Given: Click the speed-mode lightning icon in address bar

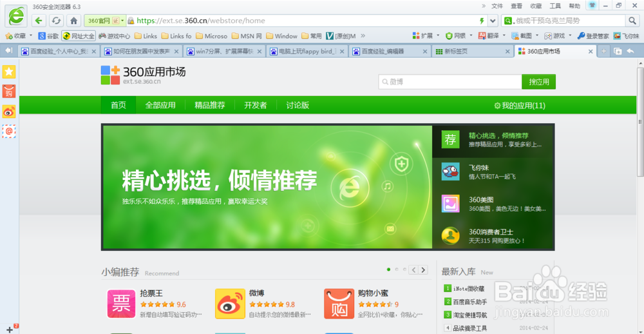Looking at the screenshot, I should pyautogui.click(x=482, y=21).
